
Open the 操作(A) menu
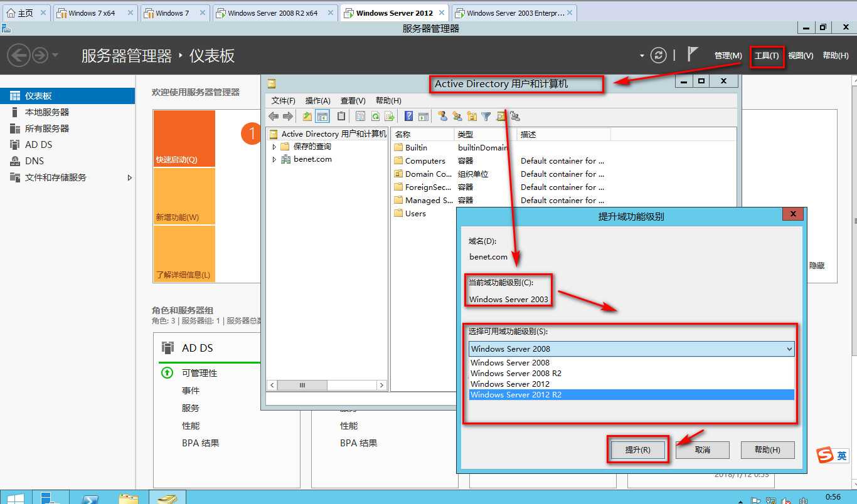(318, 100)
